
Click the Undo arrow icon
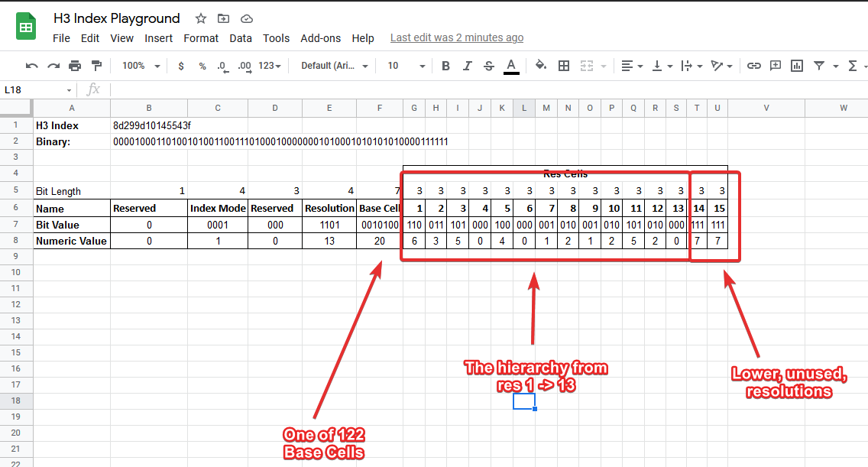click(x=31, y=66)
